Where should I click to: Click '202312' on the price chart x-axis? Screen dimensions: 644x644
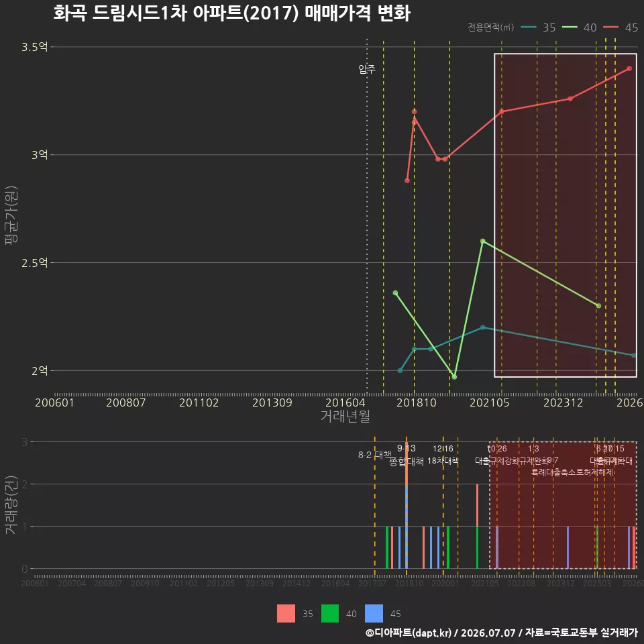tap(563, 402)
